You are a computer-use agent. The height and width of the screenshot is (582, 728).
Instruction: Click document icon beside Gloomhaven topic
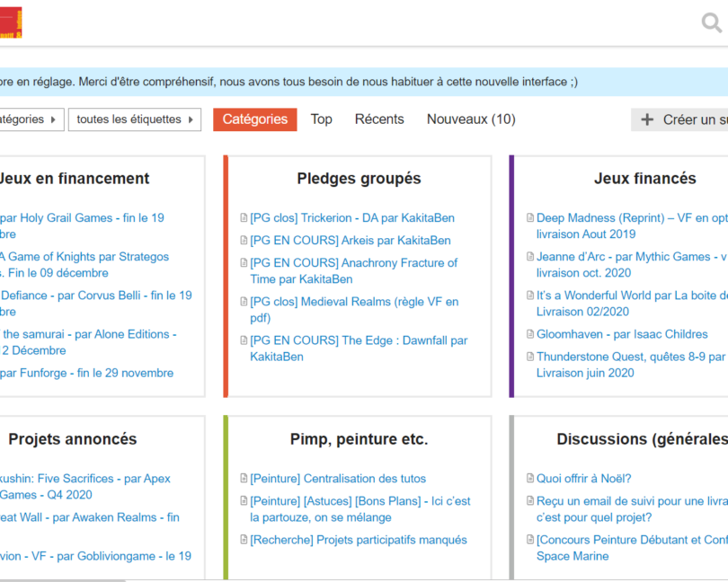[530, 334]
